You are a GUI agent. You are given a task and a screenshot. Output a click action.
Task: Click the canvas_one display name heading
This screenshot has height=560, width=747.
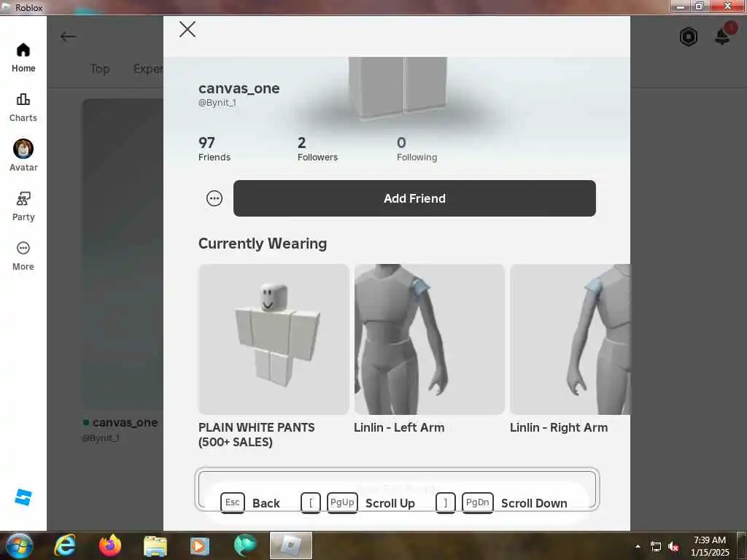coord(239,88)
